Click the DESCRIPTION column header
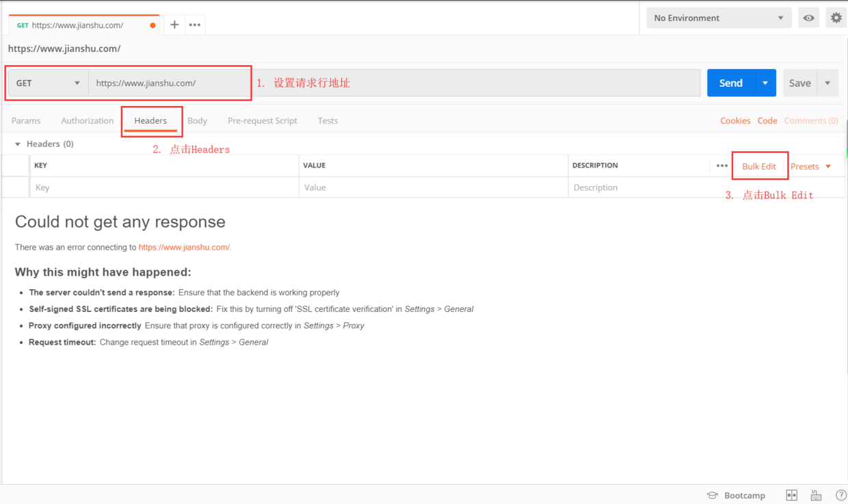The height and width of the screenshot is (504, 848). [x=595, y=165]
